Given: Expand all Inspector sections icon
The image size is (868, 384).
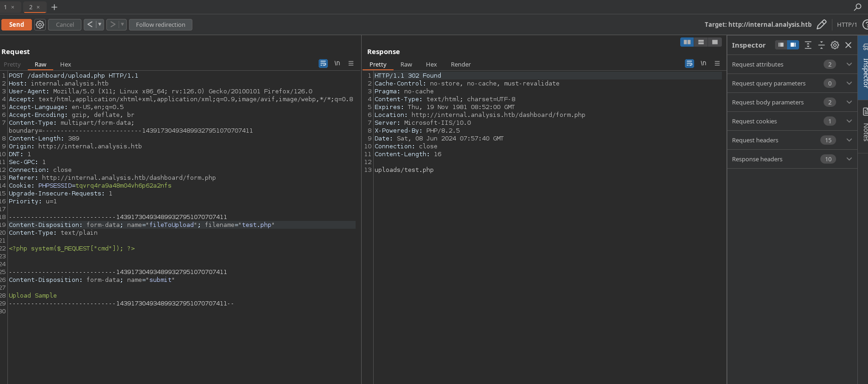Looking at the screenshot, I should tap(808, 45).
